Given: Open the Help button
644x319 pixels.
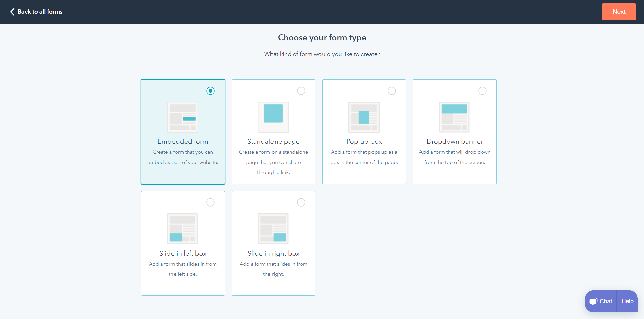Looking at the screenshot, I should (x=627, y=301).
